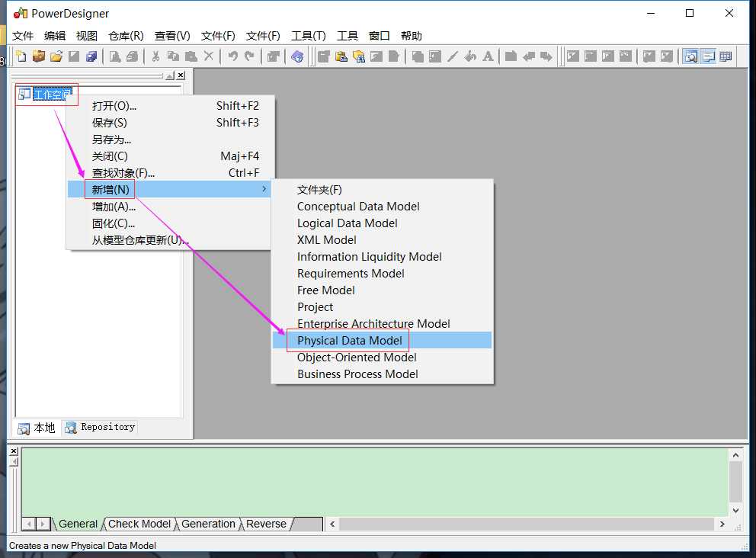The height and width of the screenshot is (558, 756).
Task: Click output tab strip scroll-left arrow
Action: (30, 524)
